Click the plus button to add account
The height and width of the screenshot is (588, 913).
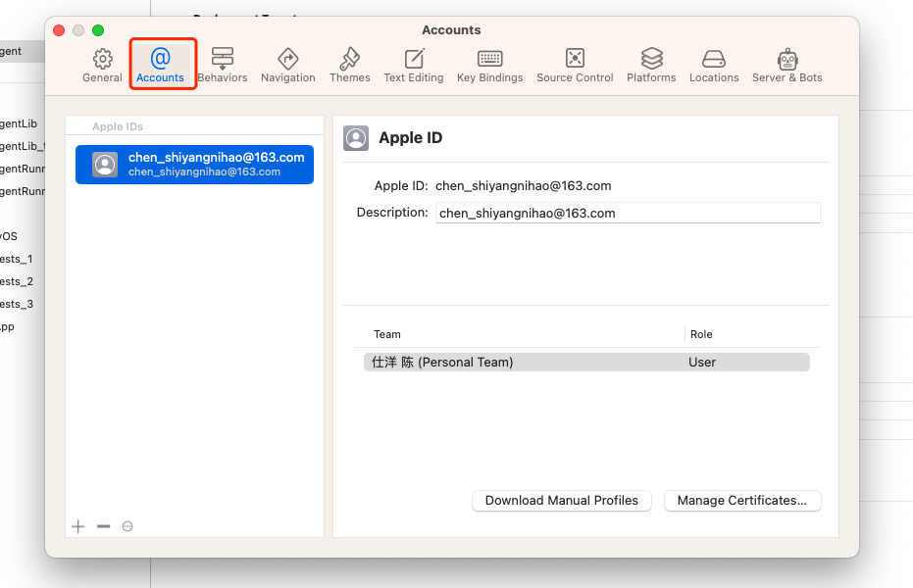click(78, 527)
